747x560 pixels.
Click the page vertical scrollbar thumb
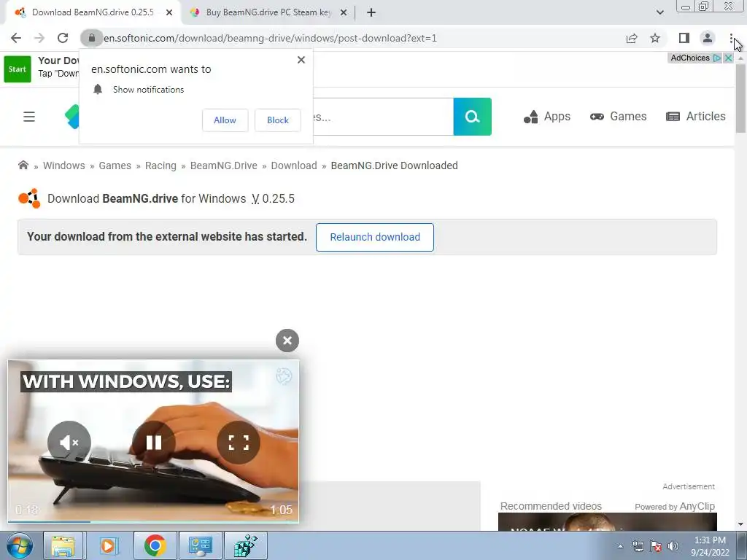click(x=740, y=98)
